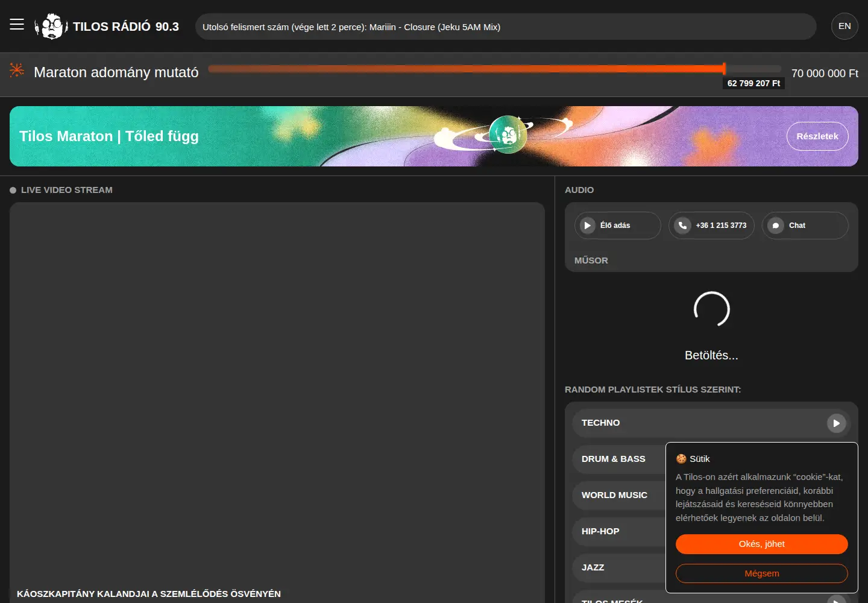Click the TILOS RÁDIÓ 90.3 title
Image resolution: width=868 pixels, height=603 pixels.
(126, 27)
